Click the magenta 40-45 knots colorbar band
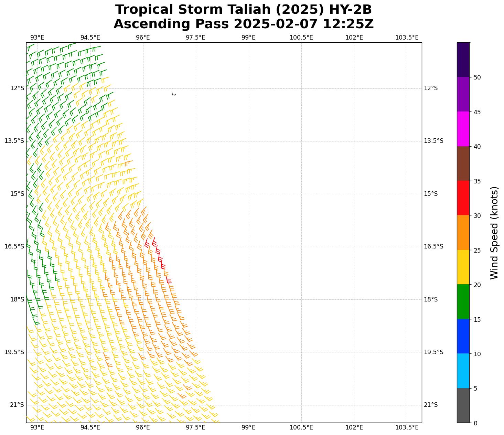 [463, 129]
